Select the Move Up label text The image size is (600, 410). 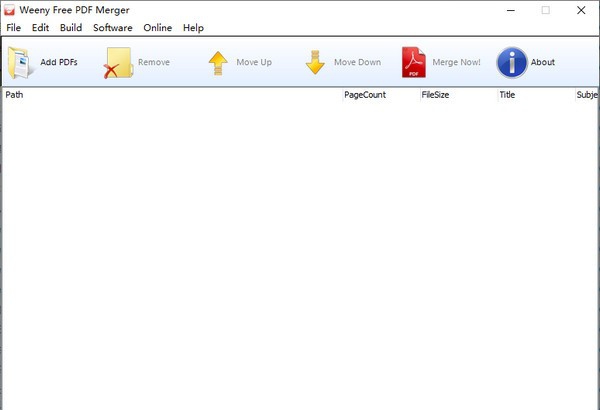point(254,62)
